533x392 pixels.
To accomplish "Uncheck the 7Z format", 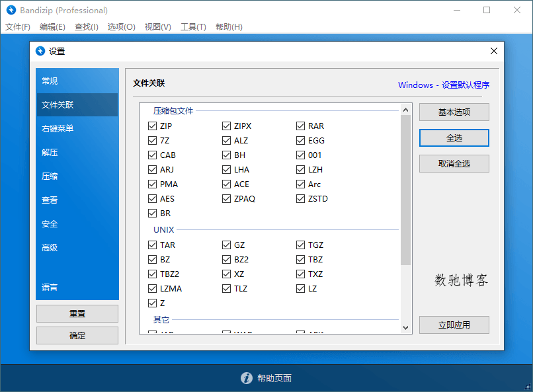I will tap(152, 140).
